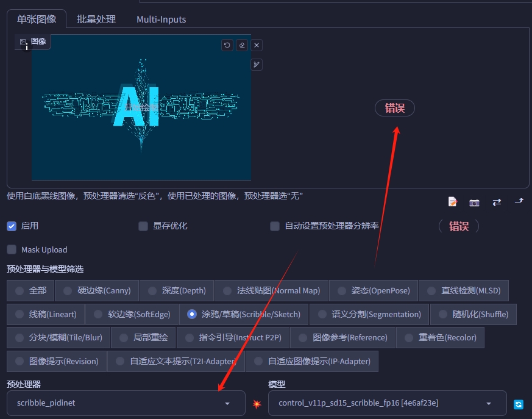532x419 pixels.
Task: Click the camera icon to enable webcam input
Action: [x=474, y=202]
